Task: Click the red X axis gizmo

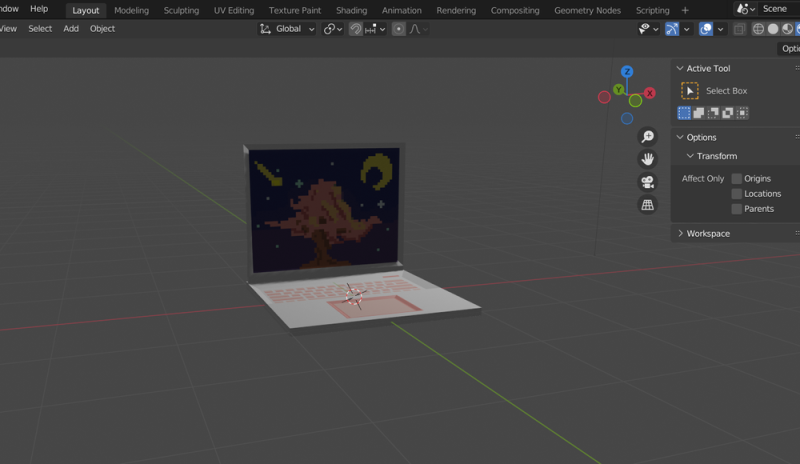Action: click(649, 93)
